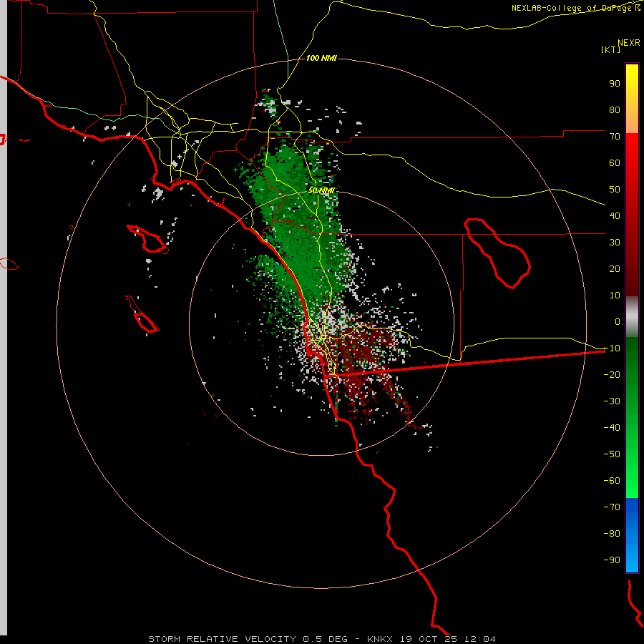Click the yellow-orange segment of the color bar
Viewport: 644px width, 644px height.
coord(632,99)
